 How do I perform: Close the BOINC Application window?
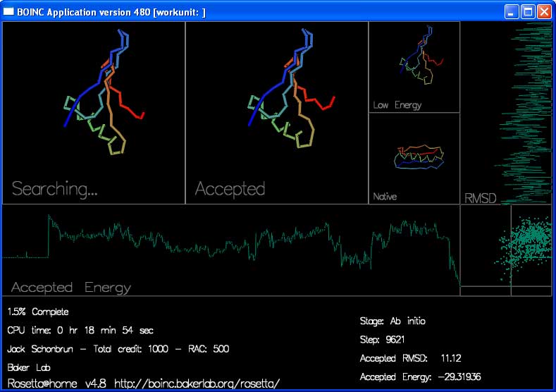[544, 12]
